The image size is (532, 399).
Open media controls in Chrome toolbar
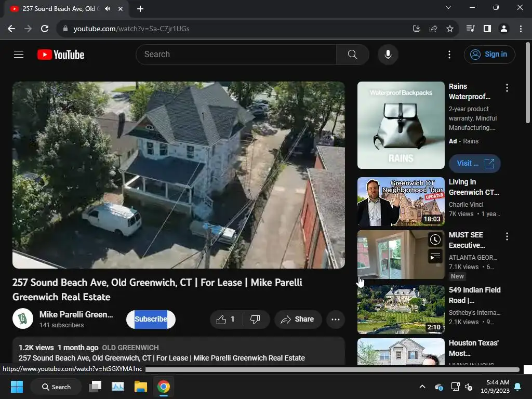(470, 29)
